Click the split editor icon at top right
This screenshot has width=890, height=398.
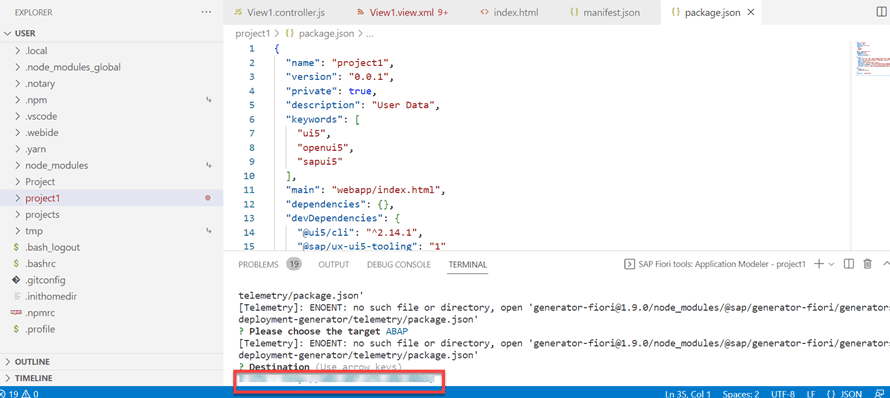(x=881, y=12)
